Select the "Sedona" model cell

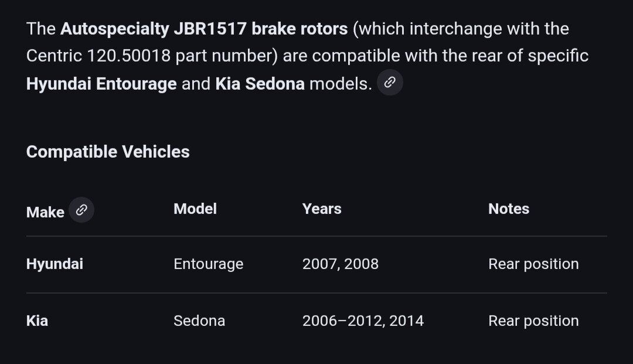199,321
